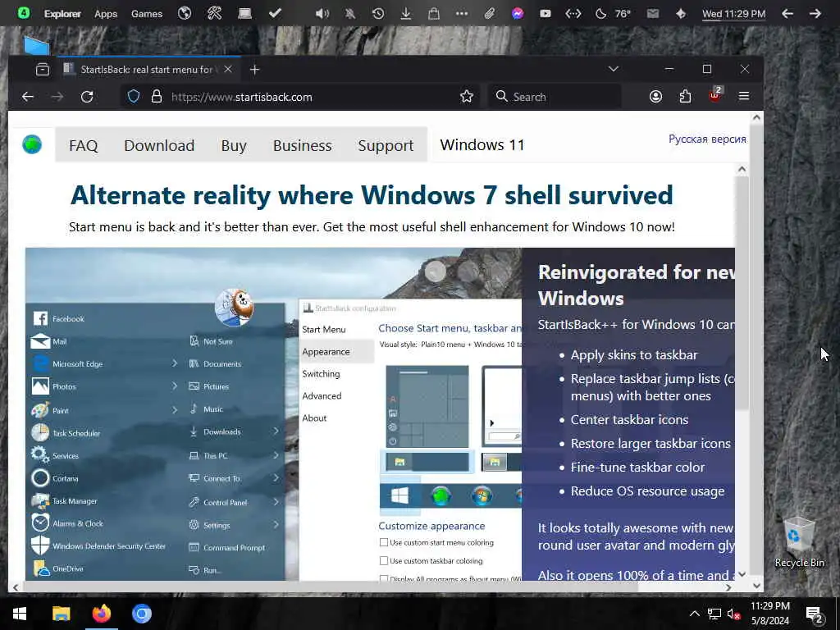Click the speaker volume icon in top bar
This screenshot has width=840, height=630.
(x=322, y=13)
